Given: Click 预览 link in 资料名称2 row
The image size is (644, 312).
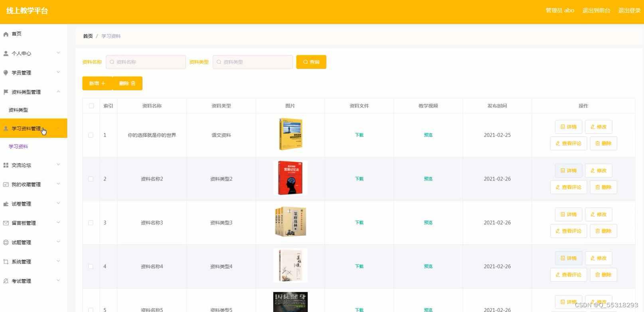Looking at the screenshot, I should [428, 179].
